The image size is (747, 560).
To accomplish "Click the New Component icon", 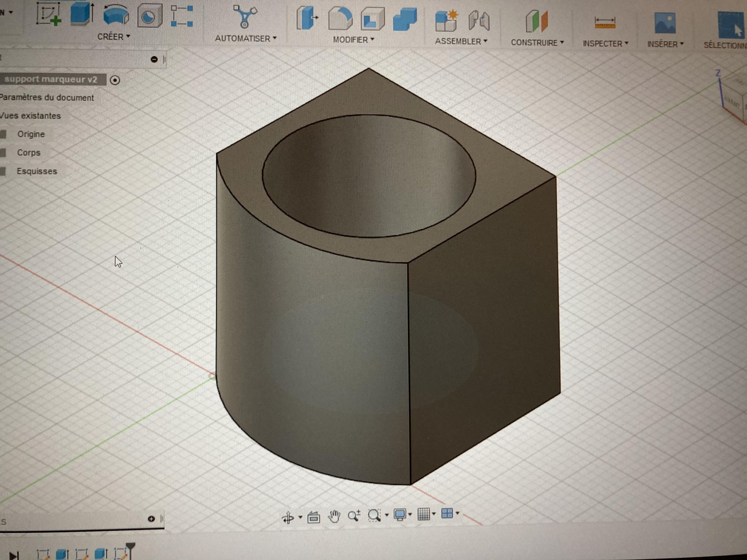I will [x=446, y=21].
